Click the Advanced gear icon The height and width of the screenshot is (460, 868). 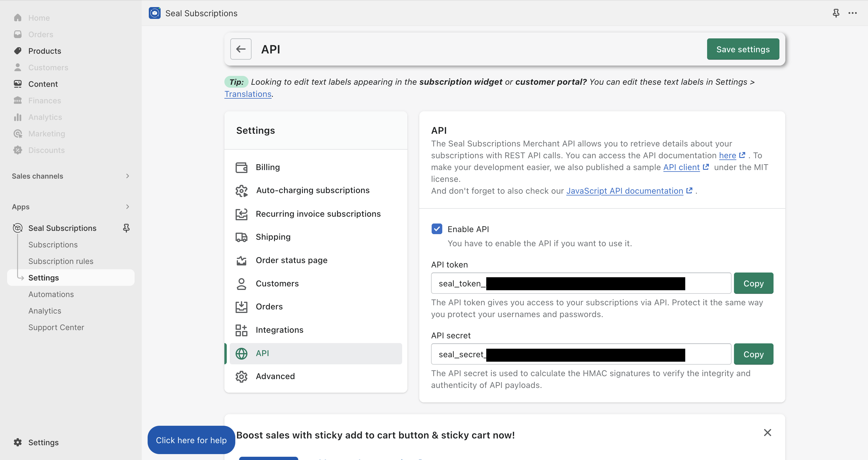click(x=241, y=376)
